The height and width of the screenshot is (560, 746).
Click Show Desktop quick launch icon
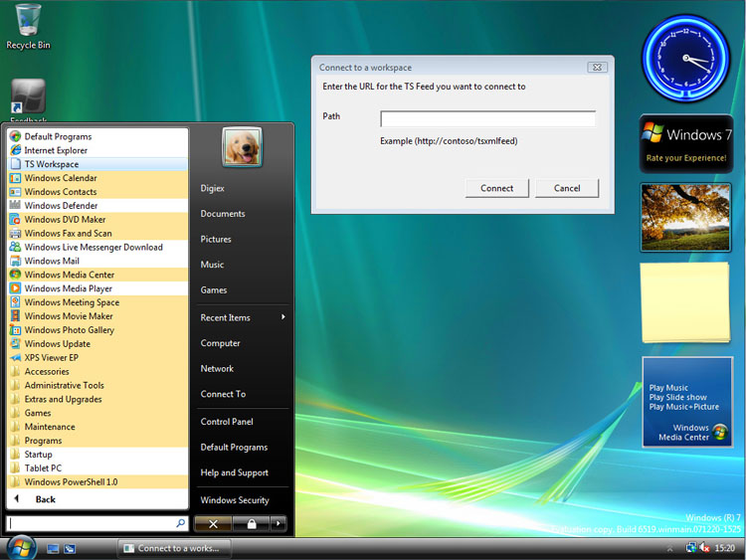pyautogui.click(x=53, y=549)
